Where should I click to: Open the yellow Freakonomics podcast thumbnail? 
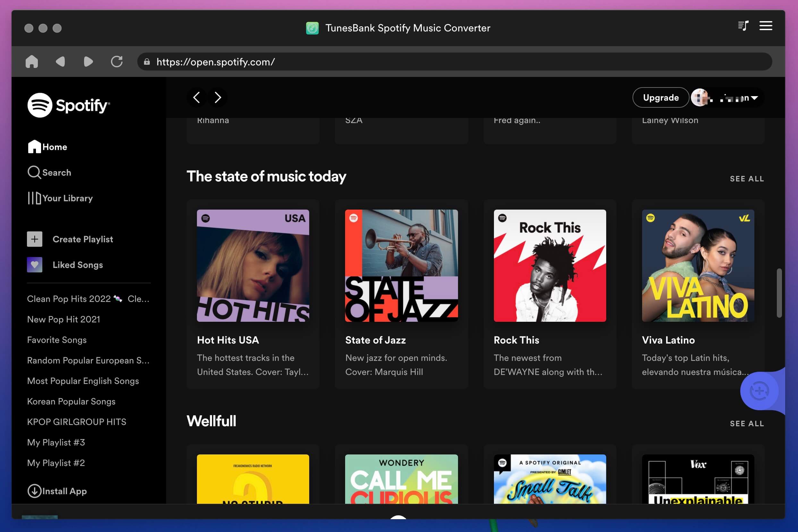[253, 479]
